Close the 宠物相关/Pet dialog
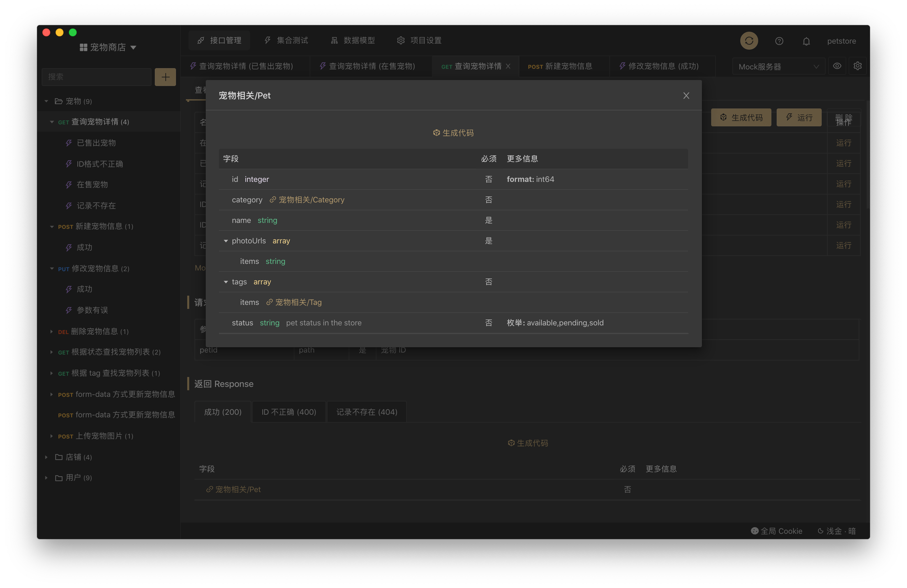Screen dimensions: 907x588 [686, 95]
